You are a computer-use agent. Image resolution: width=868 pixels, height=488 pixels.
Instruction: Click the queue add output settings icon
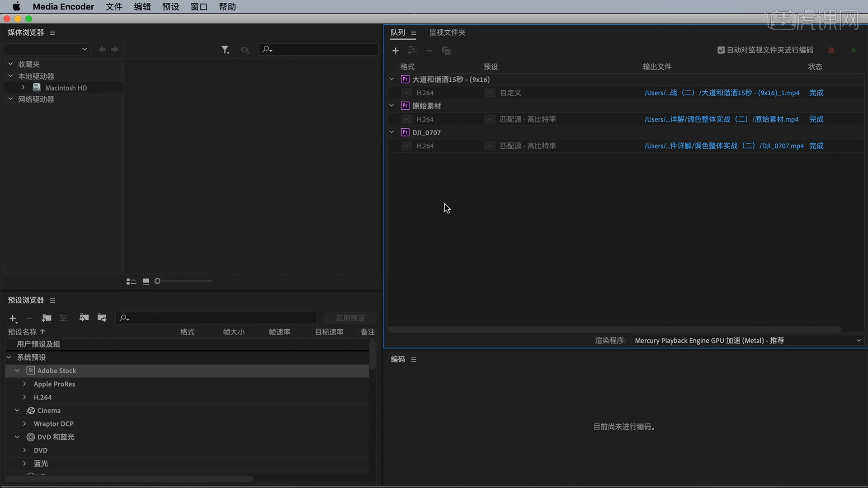[412, 50]
